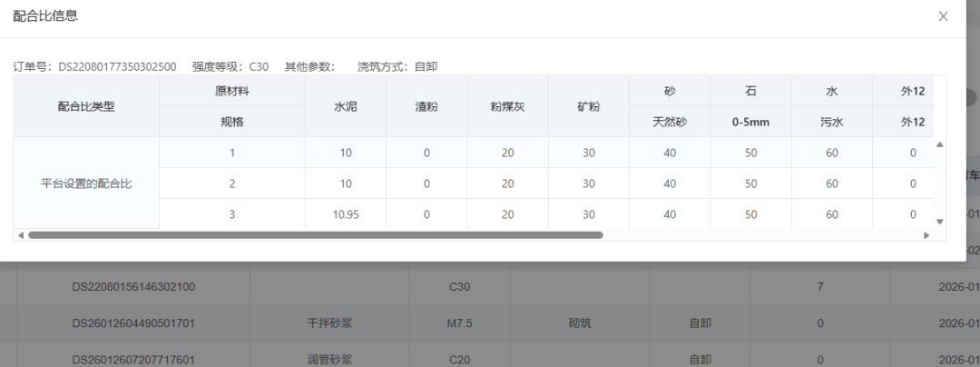Click the 天然砂 sub-header

[670, 122]
